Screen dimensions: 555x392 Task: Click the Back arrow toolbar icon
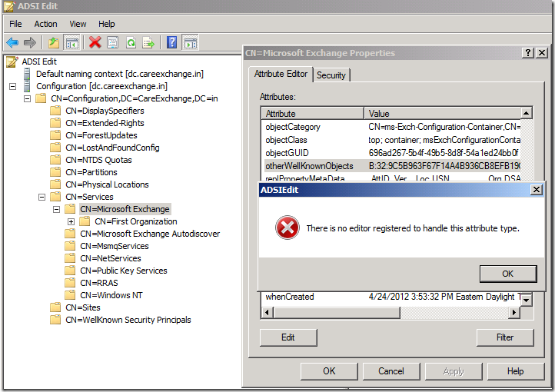12,43
